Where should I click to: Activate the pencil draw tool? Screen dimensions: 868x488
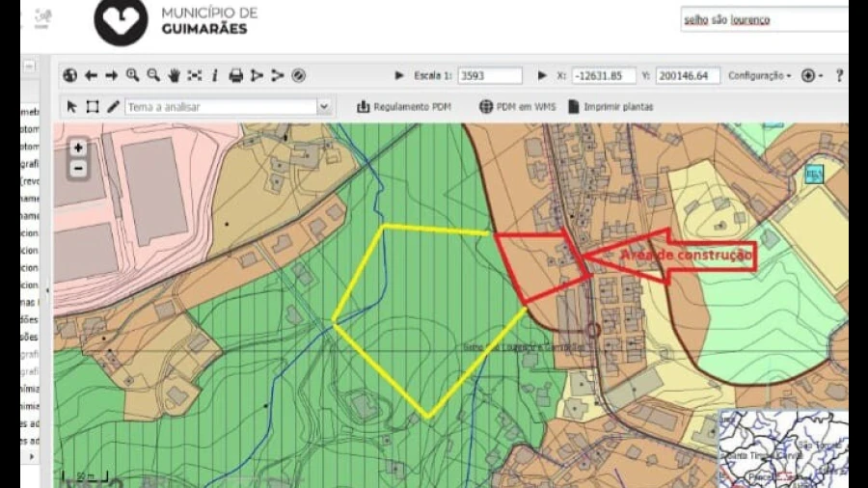[113, 107]
